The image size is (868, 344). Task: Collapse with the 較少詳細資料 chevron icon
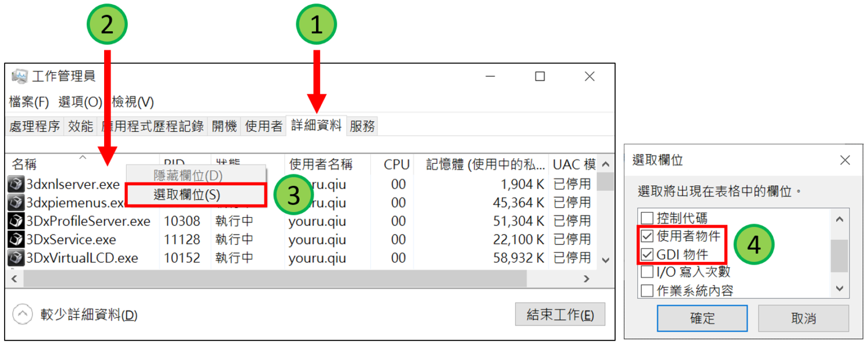point(23,314)
